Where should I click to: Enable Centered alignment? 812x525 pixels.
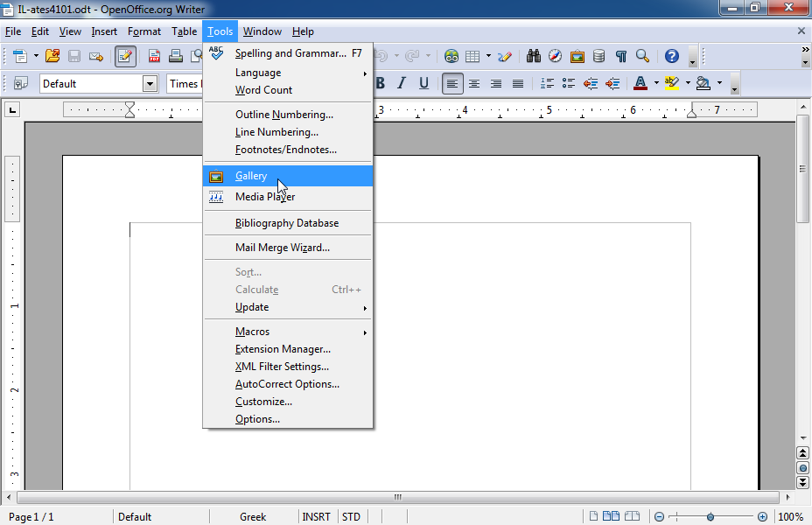pos(474,83)
